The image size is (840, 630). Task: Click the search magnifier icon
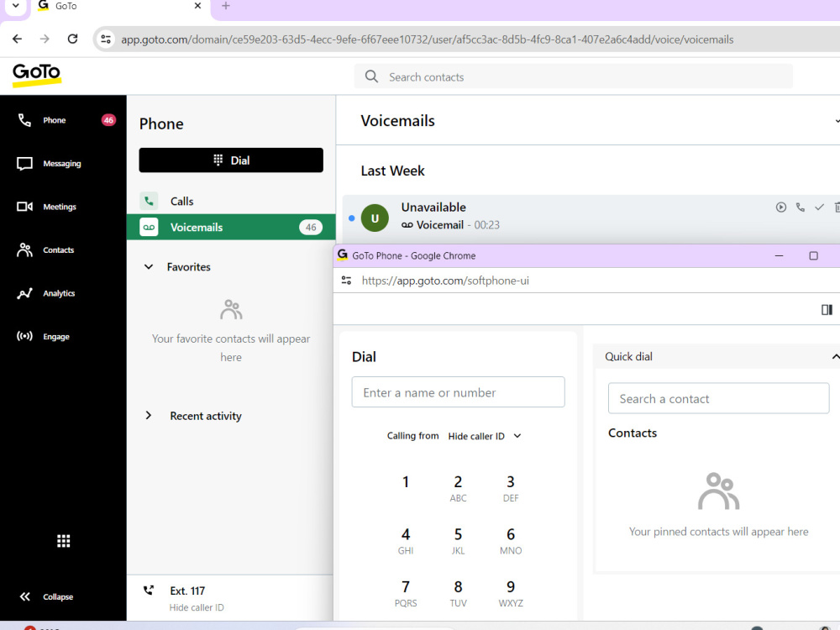[371, 76]
